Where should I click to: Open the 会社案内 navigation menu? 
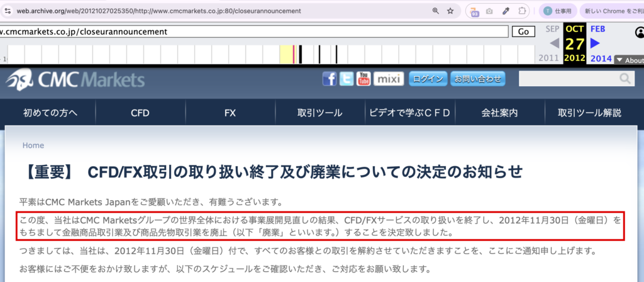click(x=499, y=113)
